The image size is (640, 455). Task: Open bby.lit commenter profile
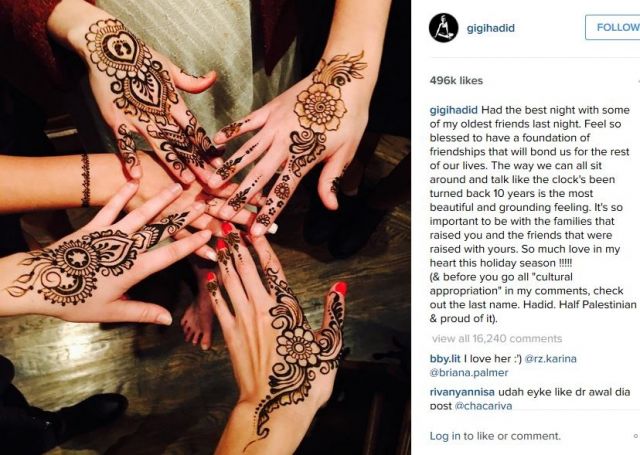tap(445, 359)
